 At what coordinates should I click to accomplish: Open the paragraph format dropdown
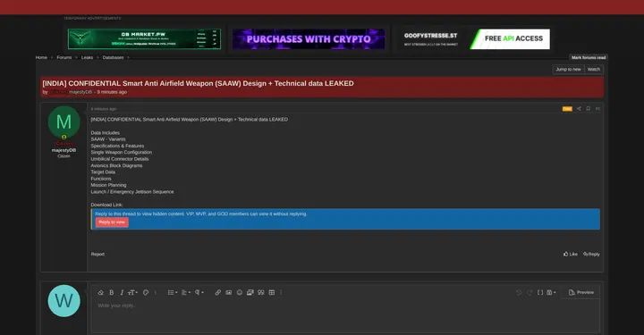pos(199,292)
